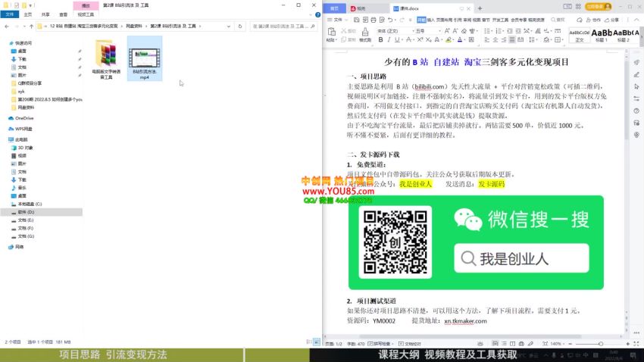Open the Explorer 共享 tab

pos(45,14)
